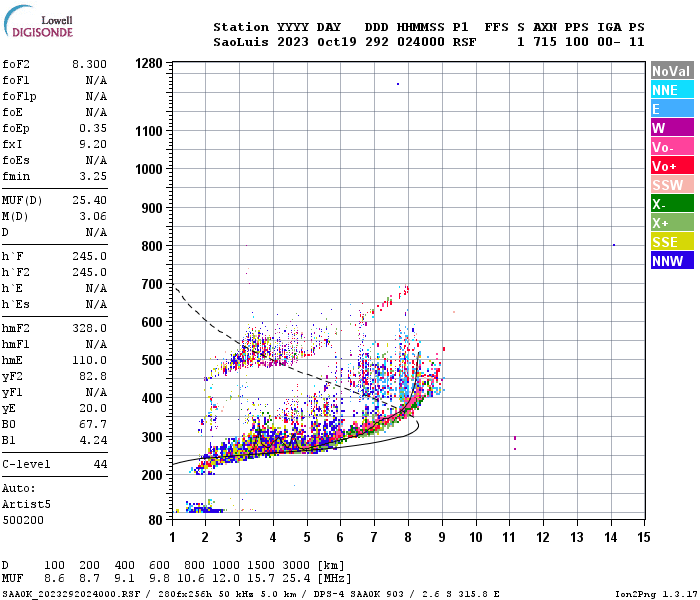Click the h`F2 value 245.0

(x=89, y=272)
